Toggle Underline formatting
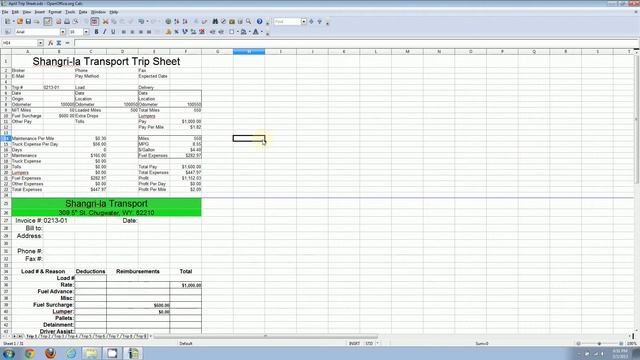Viewport: 640px width, 360px height. 113,32
